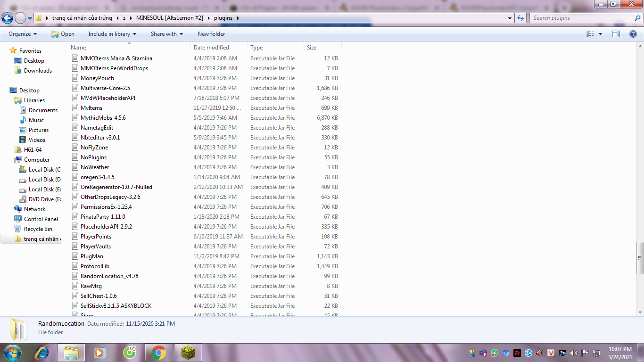This screenshot has height=362, width=644.
Task: Click the network connection tray icon
Action: [x=596, y=353]
